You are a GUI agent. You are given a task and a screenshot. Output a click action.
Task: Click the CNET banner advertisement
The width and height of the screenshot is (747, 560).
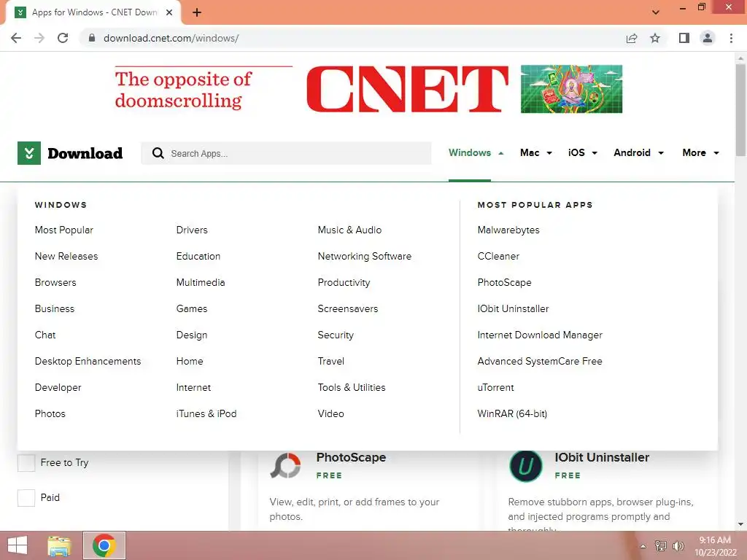[x=368, y=90]
